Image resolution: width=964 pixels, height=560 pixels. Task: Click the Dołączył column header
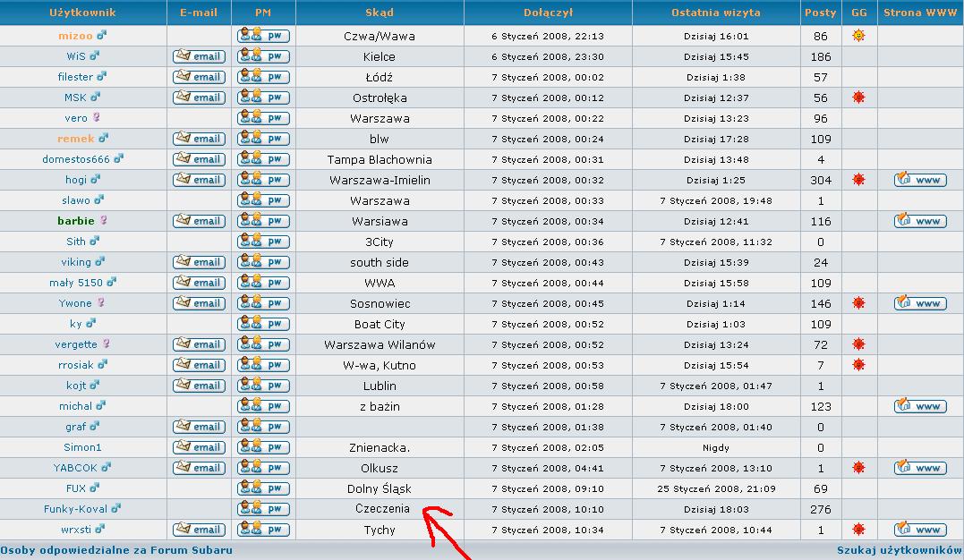(x=548, y=13)
